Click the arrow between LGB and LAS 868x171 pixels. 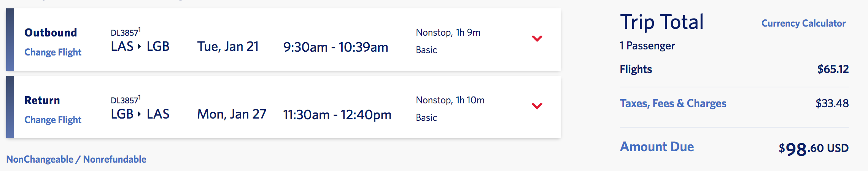pos(139,114)
